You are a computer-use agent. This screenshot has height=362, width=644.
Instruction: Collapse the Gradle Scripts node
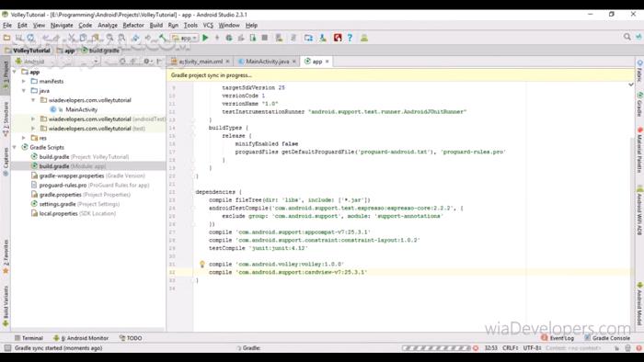point(15,147)
